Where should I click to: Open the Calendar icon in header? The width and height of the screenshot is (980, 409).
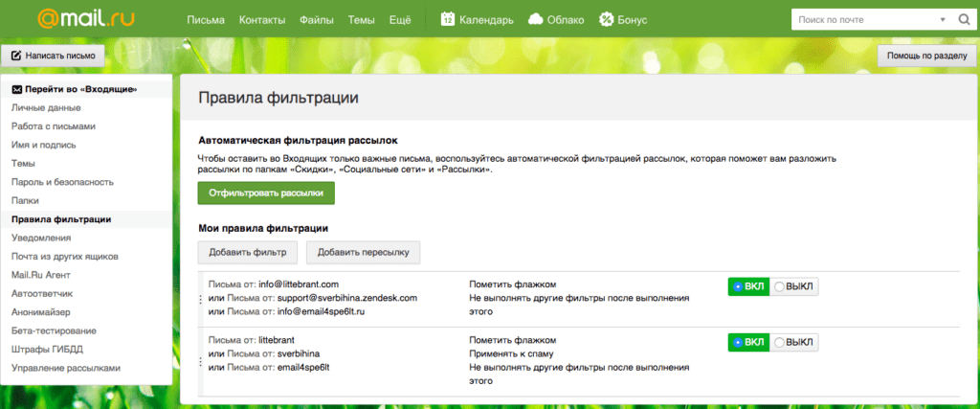[448, 19]
